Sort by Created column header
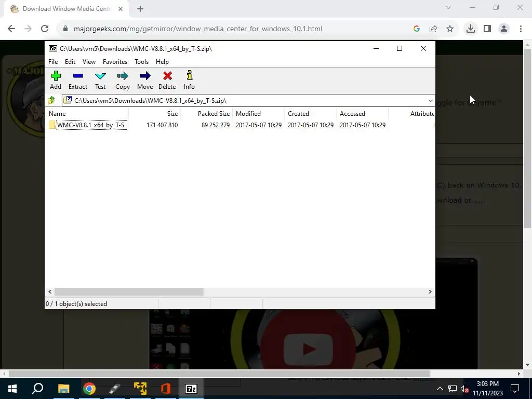Viewport: 532px width, 399px height. coord(311,114)
